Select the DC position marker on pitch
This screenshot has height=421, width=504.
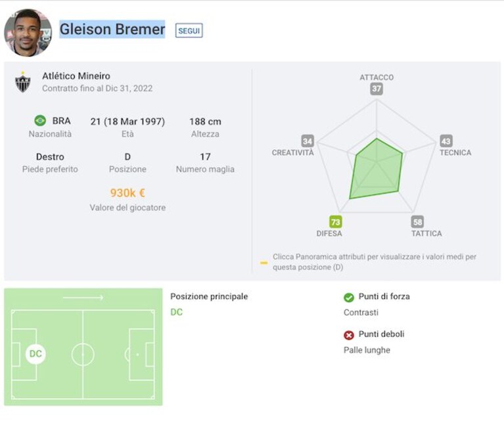35,354
